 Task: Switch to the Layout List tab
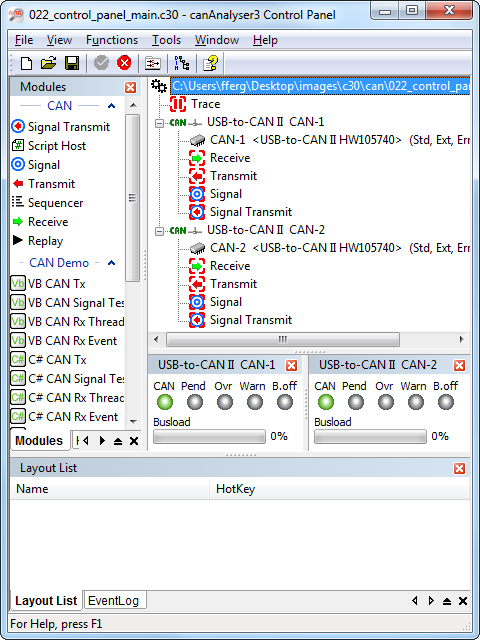(x=46, y=601)
